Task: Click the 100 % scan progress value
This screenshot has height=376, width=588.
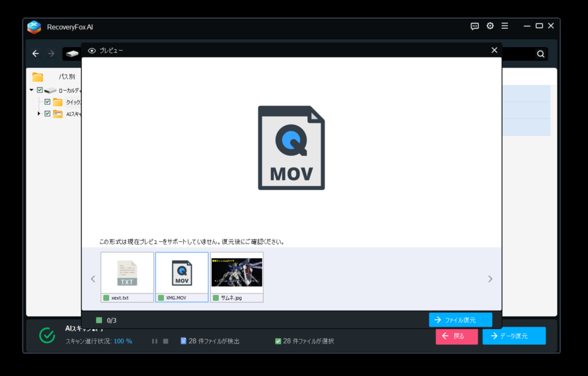Action: 123,341
